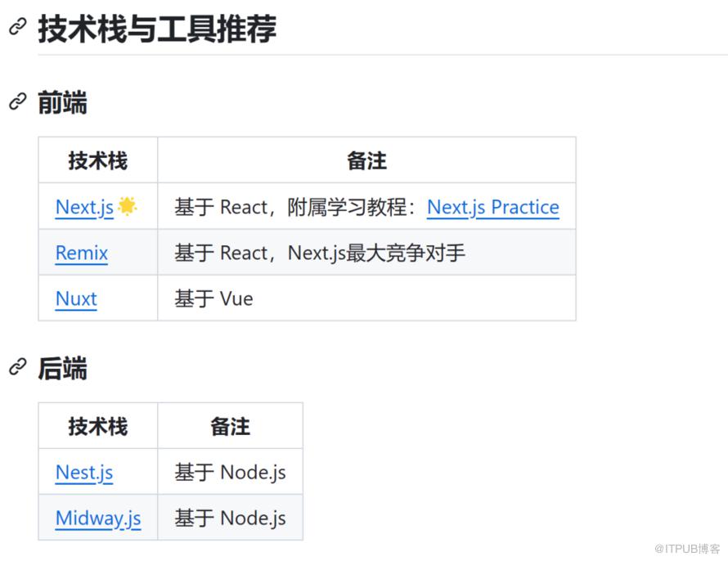Follow the Nuxt link
The height and width of the screenshot is (561, 728).
tap(76, 298)
